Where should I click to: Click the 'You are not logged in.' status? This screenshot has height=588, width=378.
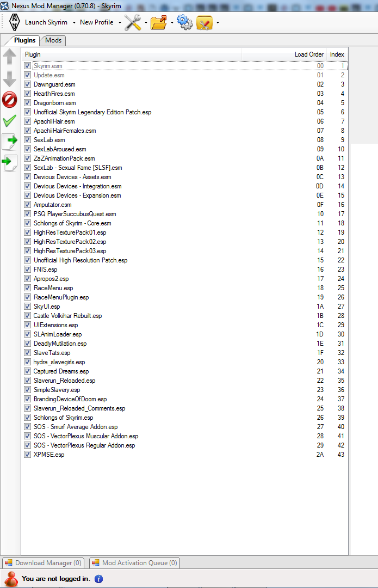pyautogui.click(x=56, y=579)
